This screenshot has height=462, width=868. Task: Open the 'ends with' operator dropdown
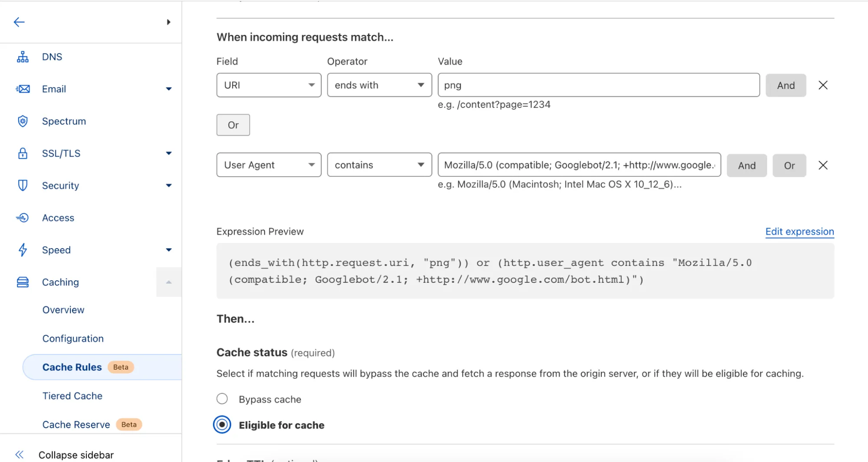pos(379,85)
